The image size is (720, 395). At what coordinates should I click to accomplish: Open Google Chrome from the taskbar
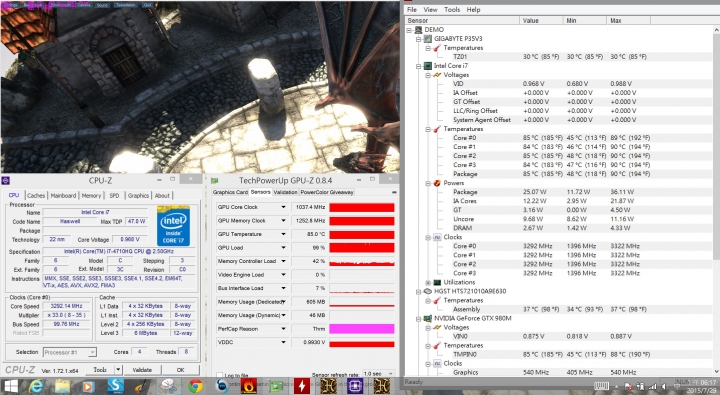point(195,386)
